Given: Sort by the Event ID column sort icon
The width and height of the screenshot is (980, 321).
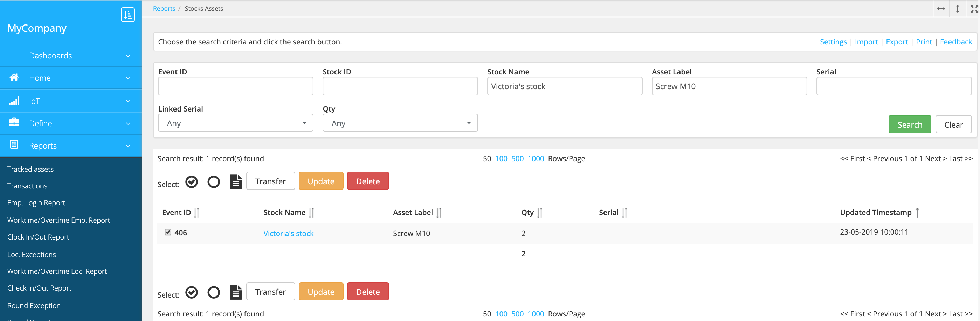Looking at the screenshot, I should (197, 213).
